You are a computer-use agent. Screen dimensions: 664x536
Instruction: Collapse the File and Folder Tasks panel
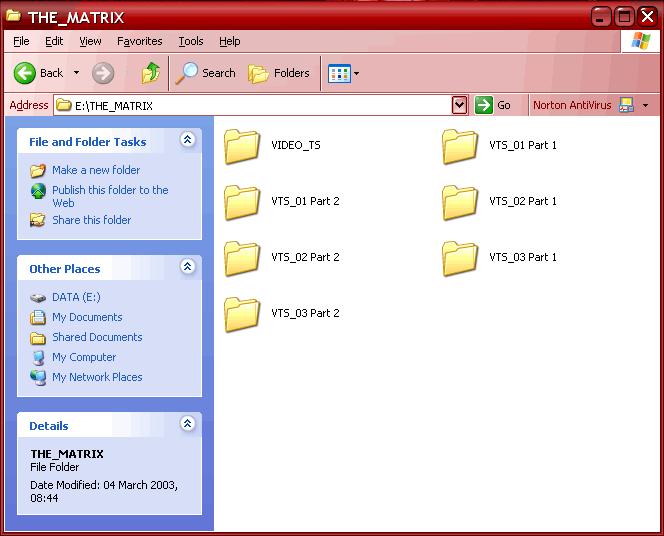tap(188, 139)
